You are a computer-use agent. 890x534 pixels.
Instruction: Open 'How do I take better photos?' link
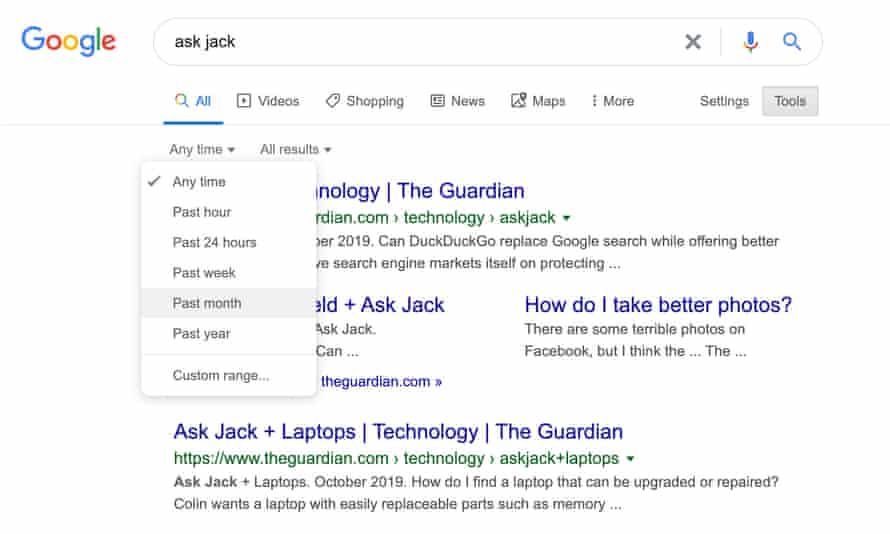(x=658, y=305)
